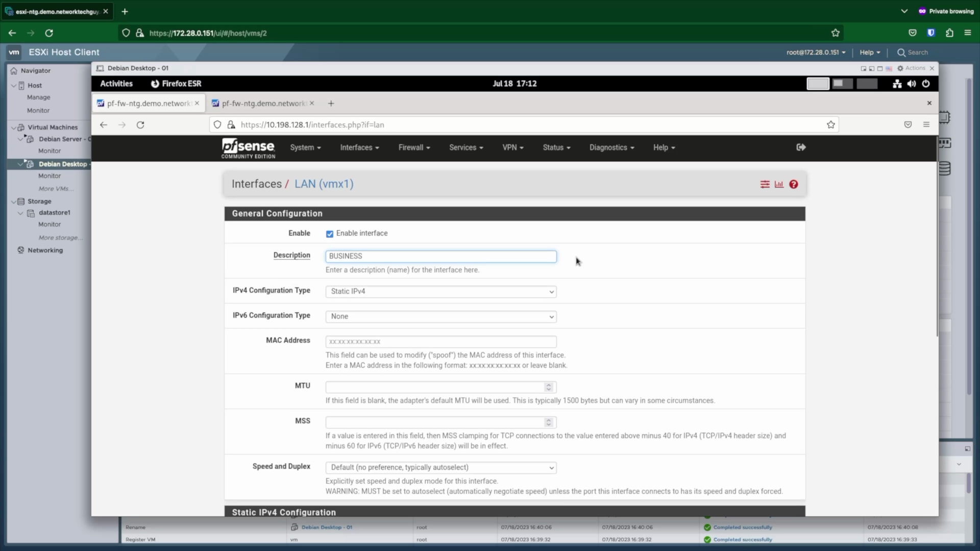
Task: Click the GNOME network status icon
Action: point(897,84)
